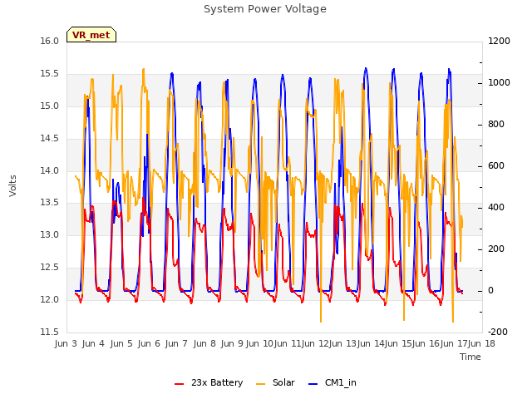Click the blue CM1_in legend swatch
The image size is (532, 399).
point(313,384)
